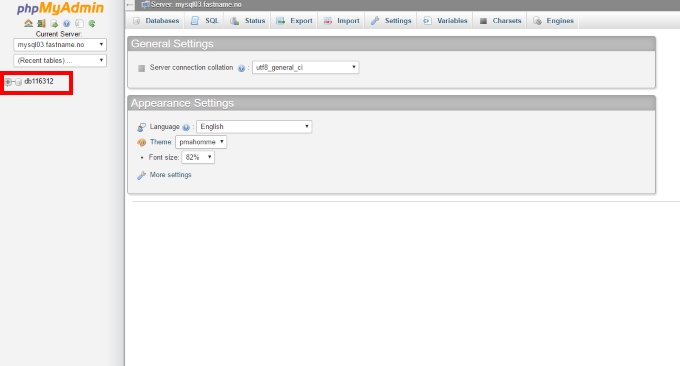Switch to the Variables tab

click(445, 21)
